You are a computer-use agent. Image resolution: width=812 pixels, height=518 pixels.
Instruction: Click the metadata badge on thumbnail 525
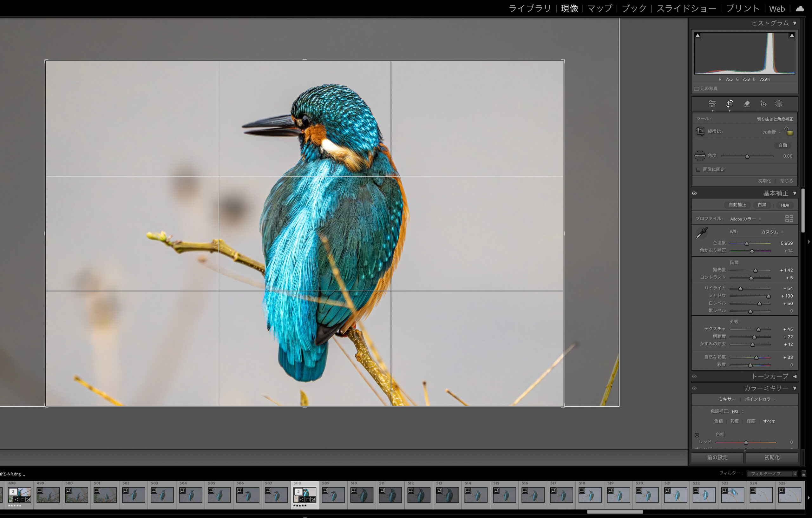(781, 490)
